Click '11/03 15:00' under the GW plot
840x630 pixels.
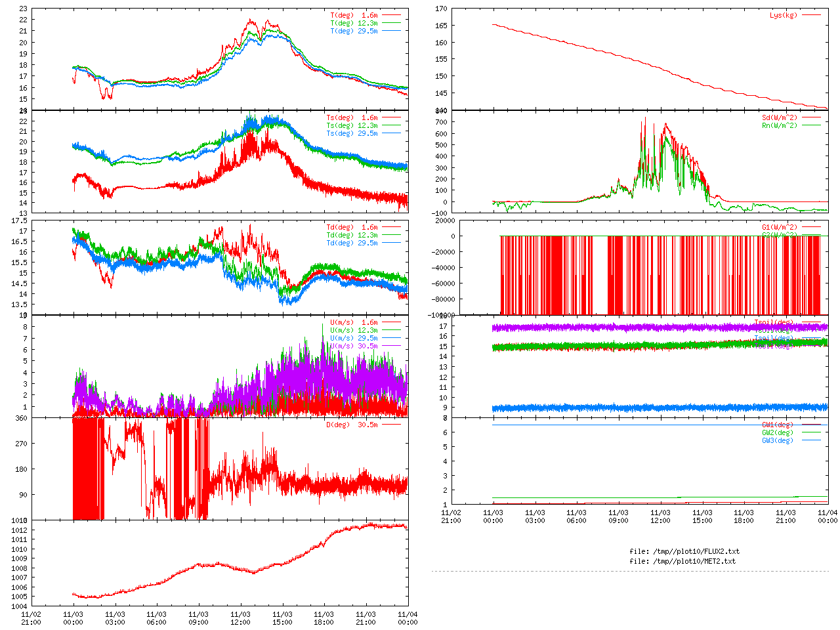pos(702,516)
